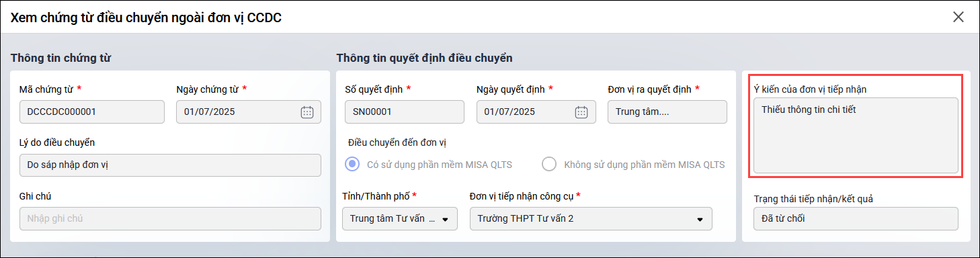Click Trường THPT Tư vấn 2 combo text
Image resolution: width=980 pixels, height=258 pixels.
(526, 219)
